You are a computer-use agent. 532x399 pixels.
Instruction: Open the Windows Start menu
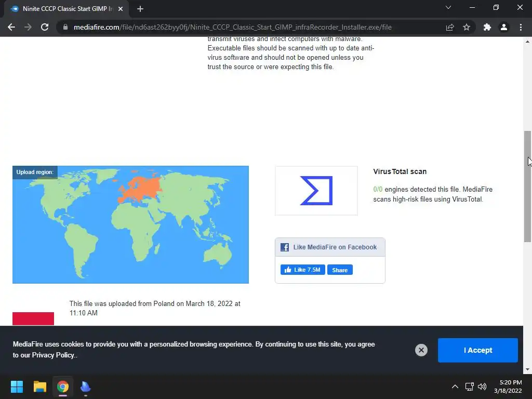(x=17, y=387)
